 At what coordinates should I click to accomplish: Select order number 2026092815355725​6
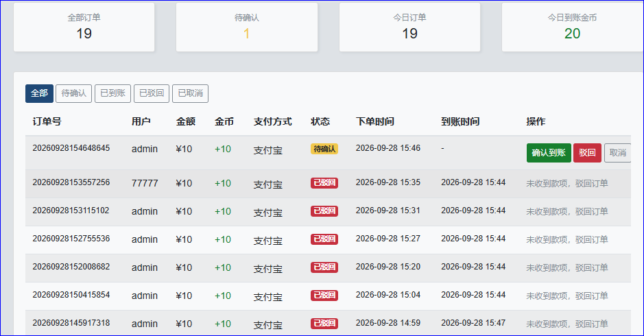(x=71, y=182)
